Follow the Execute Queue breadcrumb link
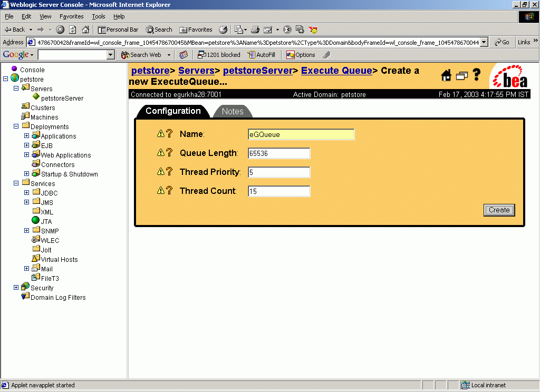The width and height of the screenshot is (540, 392). point(336,71)
